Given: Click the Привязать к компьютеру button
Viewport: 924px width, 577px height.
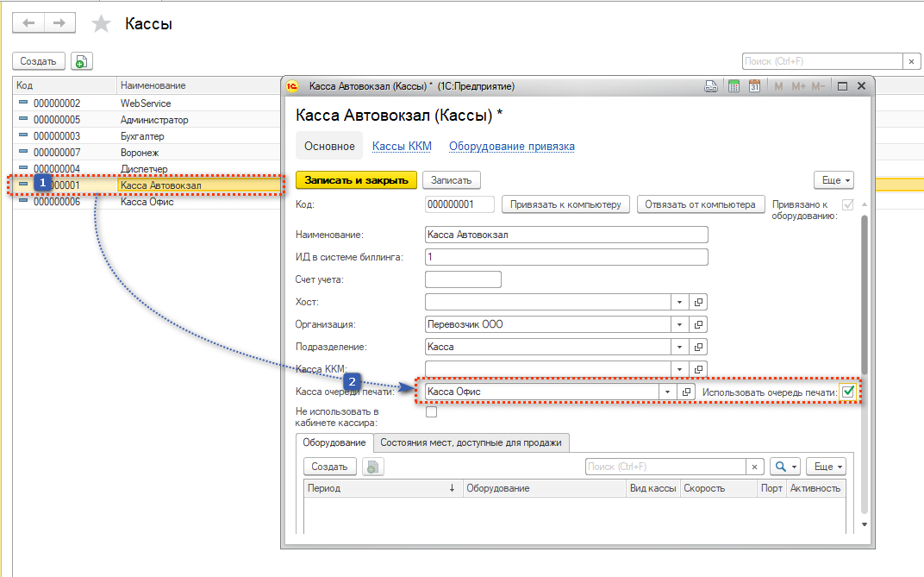Looking at the screenshot, I should point(565,204).
